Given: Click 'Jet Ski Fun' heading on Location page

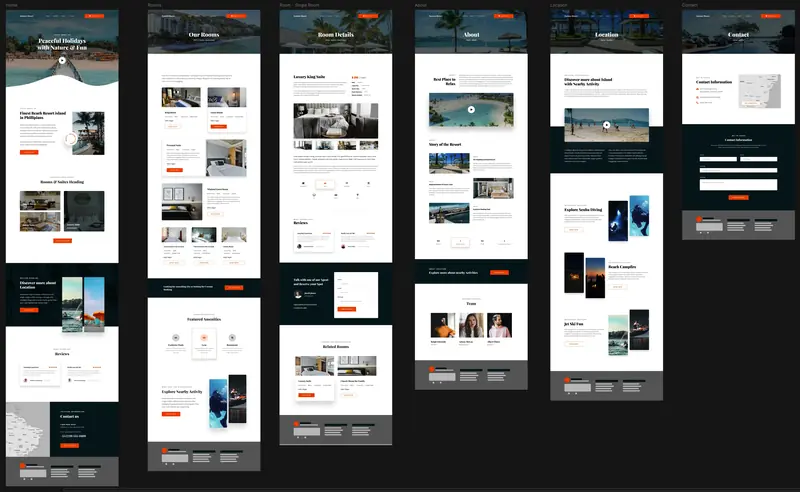Looking at the screenshot, I should pyautogui.click(x=573, y=324).
